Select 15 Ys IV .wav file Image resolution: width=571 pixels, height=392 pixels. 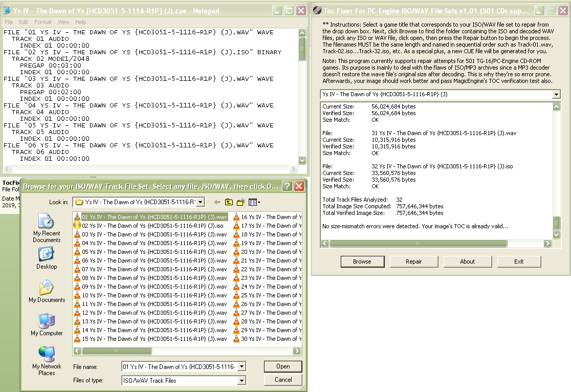click(150, 339)
